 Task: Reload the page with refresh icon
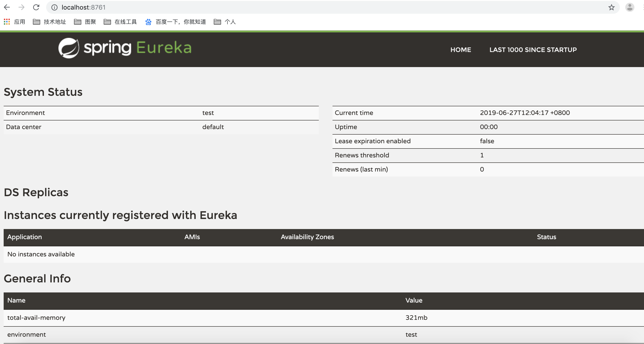click(x=36, y=7)
